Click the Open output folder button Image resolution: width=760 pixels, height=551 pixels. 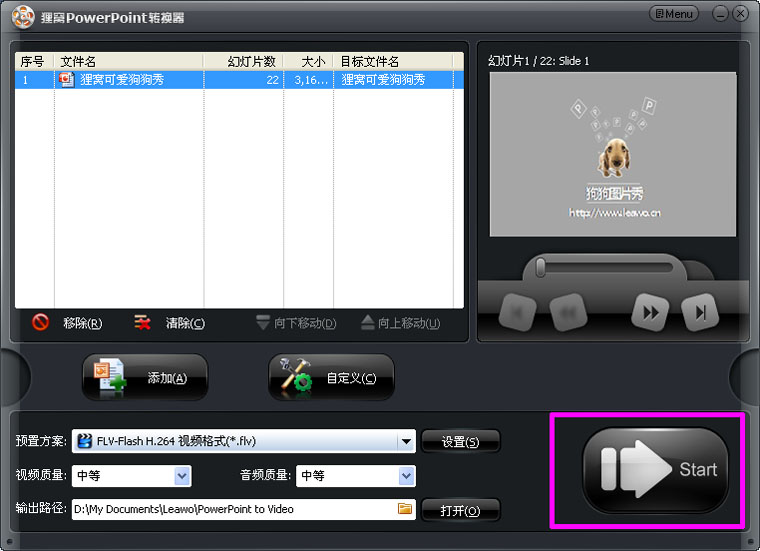point(460,510)
